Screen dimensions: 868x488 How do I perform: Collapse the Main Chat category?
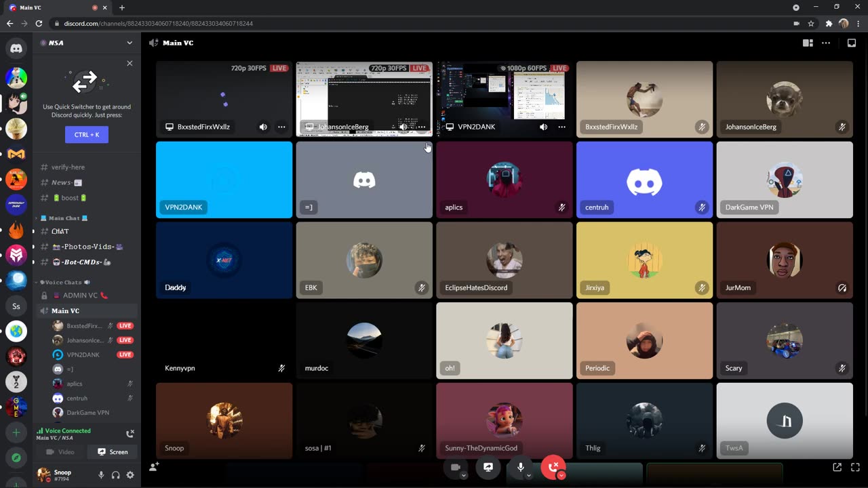(64, 218)
